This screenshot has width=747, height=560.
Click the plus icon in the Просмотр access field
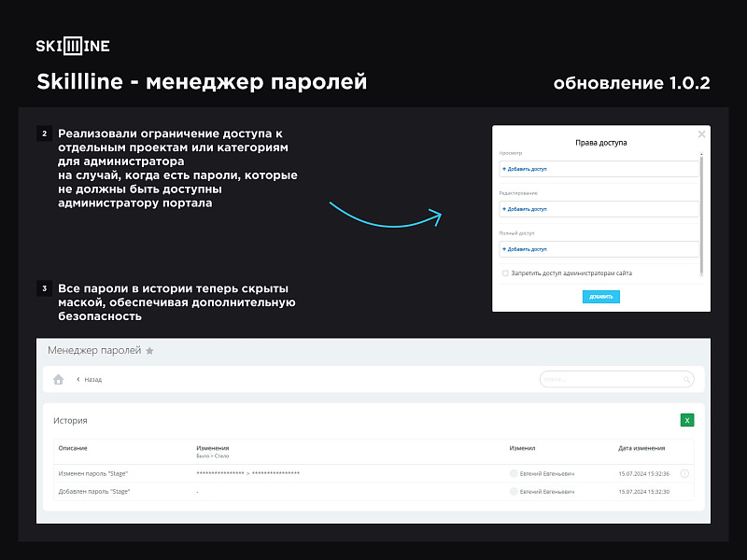tap(504, 168)
